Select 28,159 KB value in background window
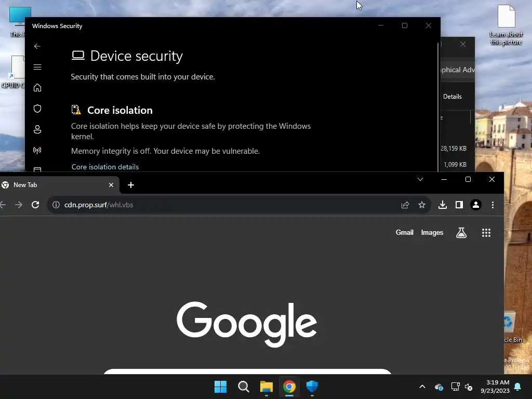Image resolution: width=532 pixels, height=399 pixels. pyautogui.click(x=454, y=148)
